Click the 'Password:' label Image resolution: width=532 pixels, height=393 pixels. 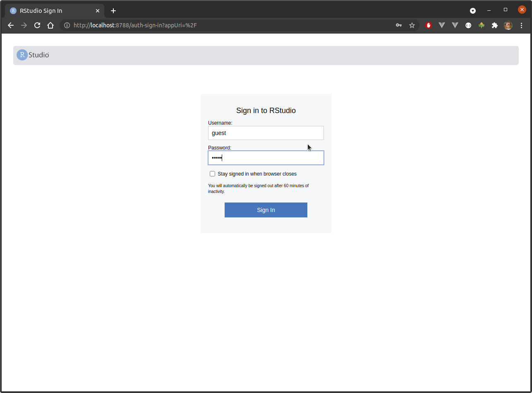tap(220, 148)
